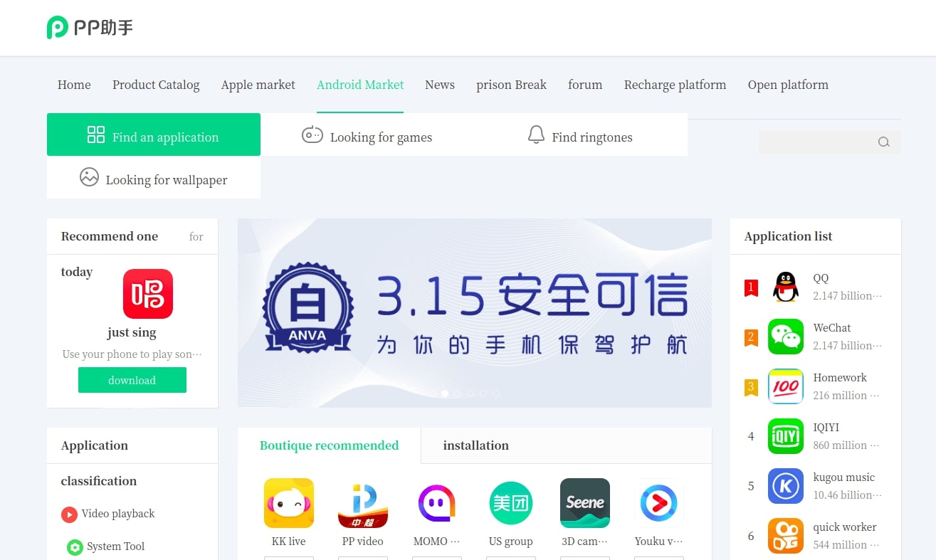Image resolution: width=936 pixels, height=560 pixels.
Task: Open the 3.15 ANVA banner
Action: [x=475, y=313]
